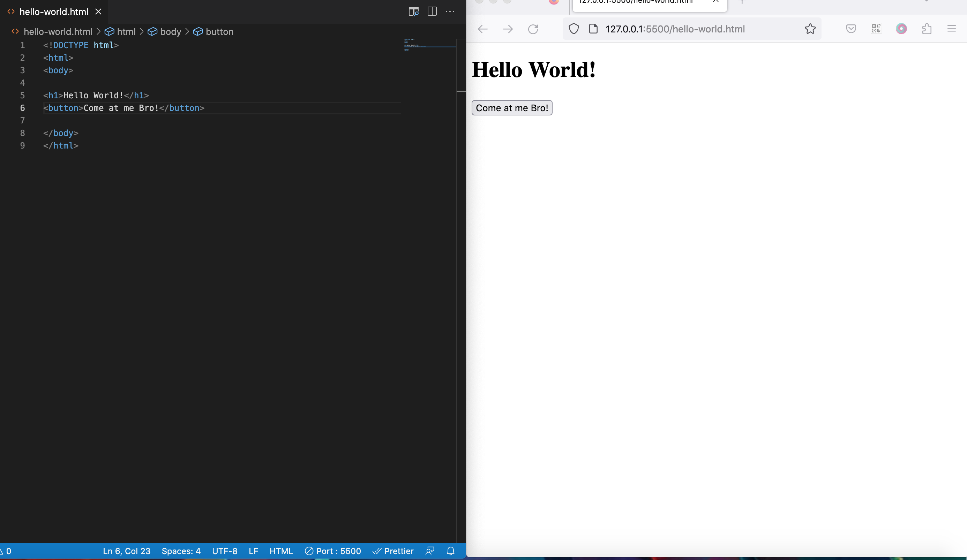Click the Hello World! heading in browser
Image resolution: width=967 pixels, height=560 pixels.
coord(533,70)
